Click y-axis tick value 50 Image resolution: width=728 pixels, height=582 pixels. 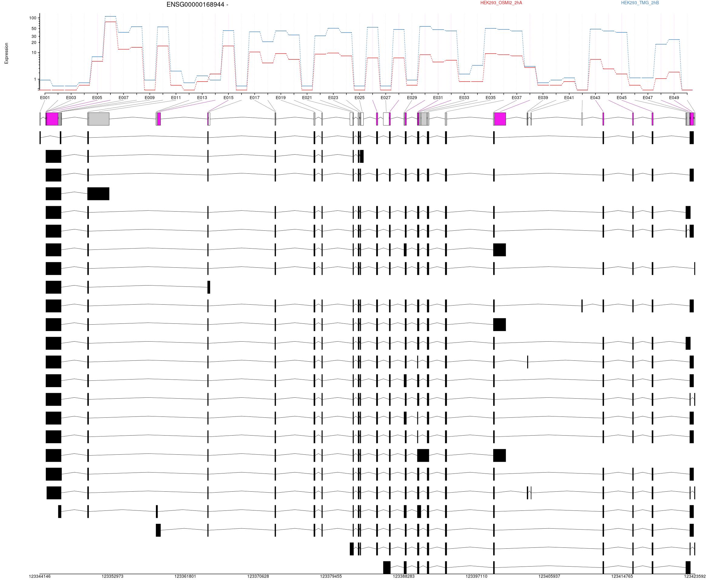tap(34, 29)
